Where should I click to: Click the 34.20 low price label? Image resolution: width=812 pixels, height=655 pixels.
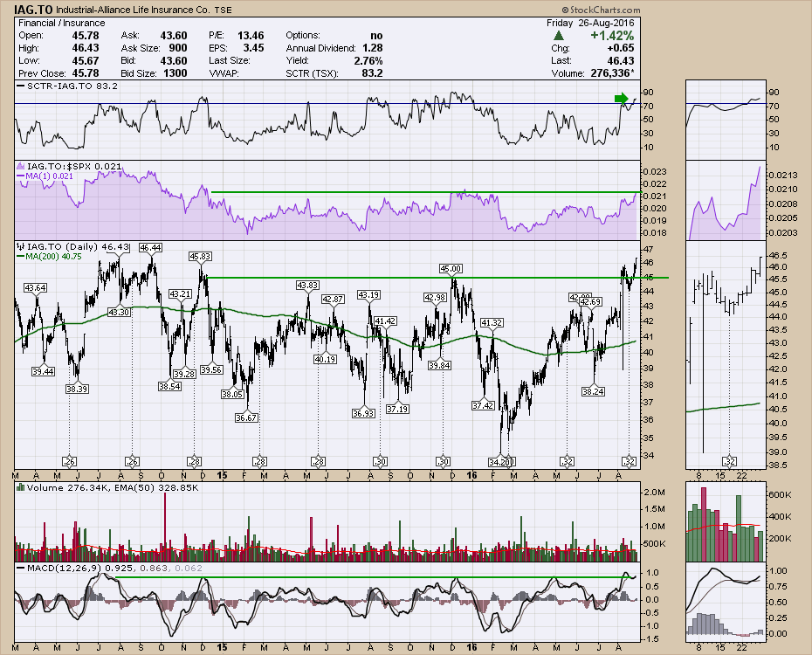click(x=499, y=461)
